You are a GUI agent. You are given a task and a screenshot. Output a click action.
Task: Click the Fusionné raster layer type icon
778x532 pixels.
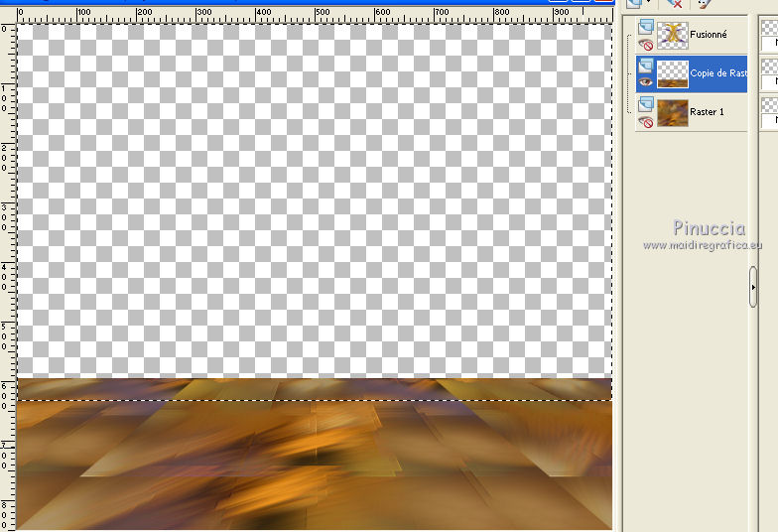click(645, 26)
